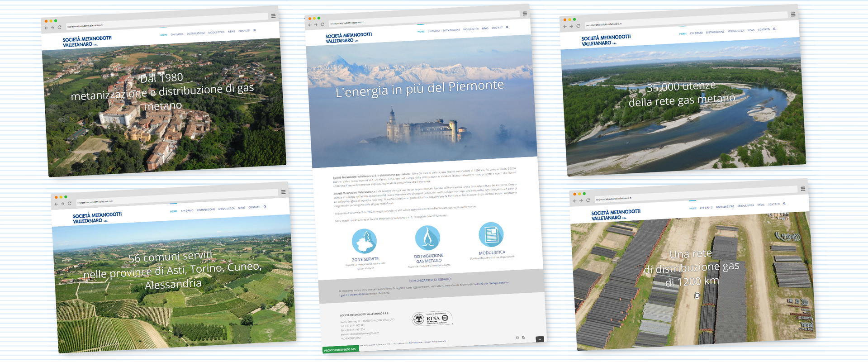Click the Modulistica document icon
Image resolution: width=868 pixels, height=362 pixels.
(x=491, y=234)
